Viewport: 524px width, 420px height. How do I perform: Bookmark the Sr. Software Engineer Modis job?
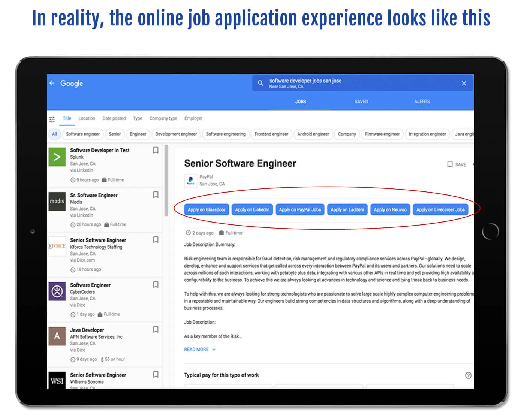pyautogui.click(x=156, y=195)
